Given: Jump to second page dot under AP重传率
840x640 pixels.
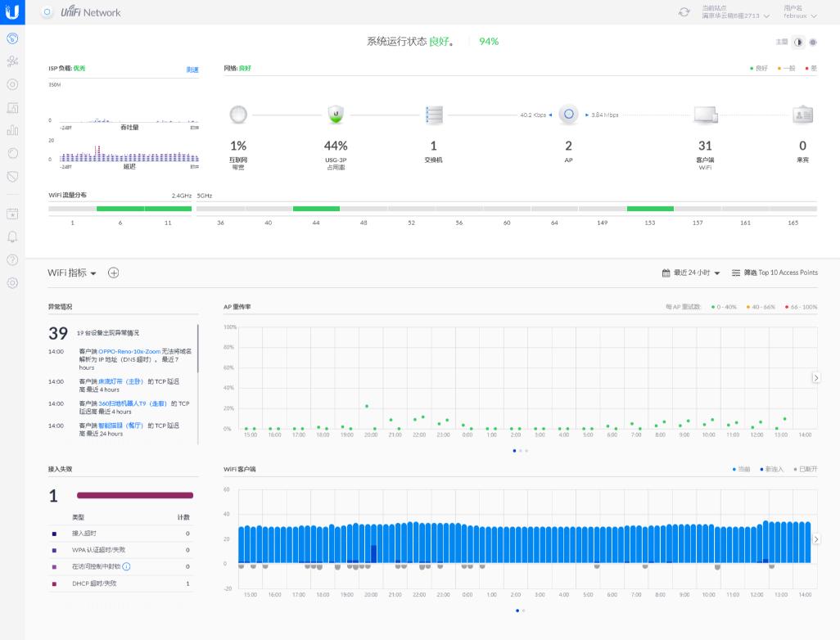Looking at the screenshot, I should click(521, 450).
